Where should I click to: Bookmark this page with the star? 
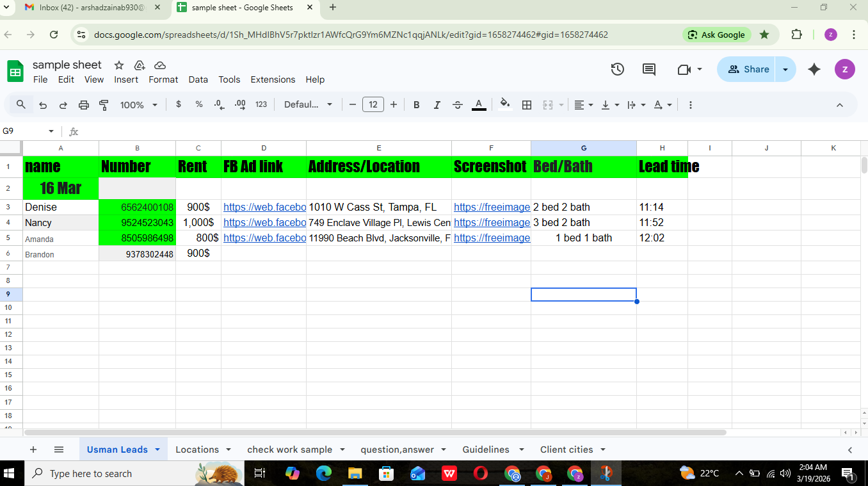click(x=764, y=35)
